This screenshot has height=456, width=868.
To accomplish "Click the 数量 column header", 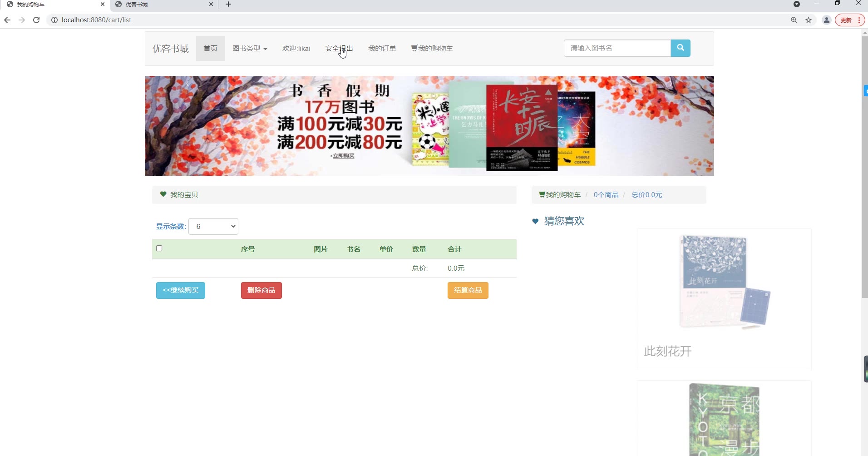I will click(419, 249).
